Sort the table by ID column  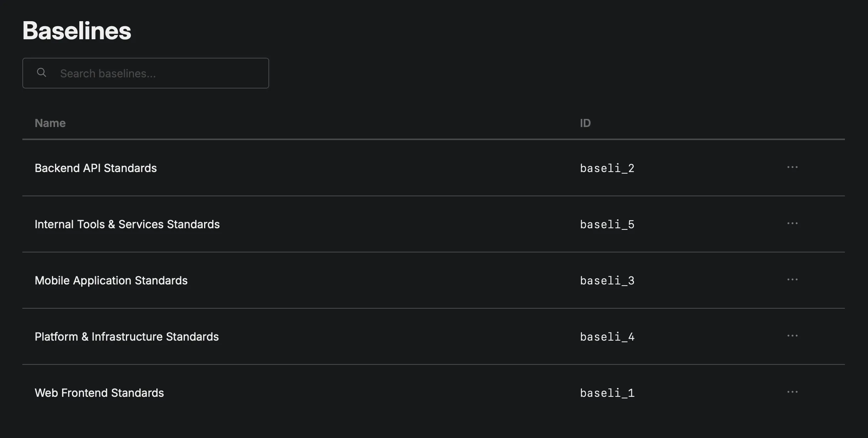(x=585, y=123)
